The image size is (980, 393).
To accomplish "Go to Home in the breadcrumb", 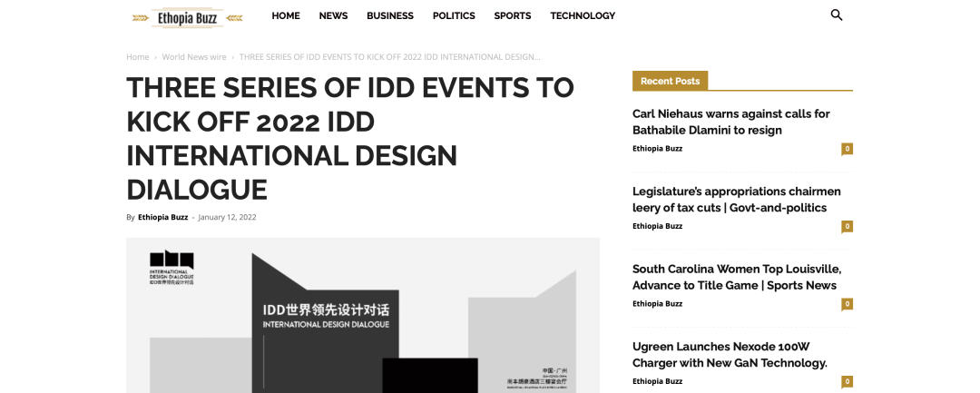I will (x=138, y=57).
